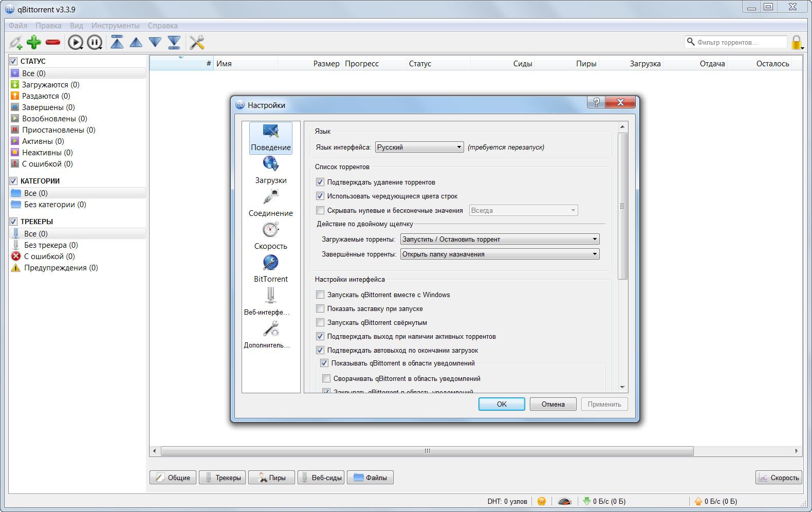812x512 pixels.
Task: Toggle Подтверждать выход при наличии активных торрентов
Action: click(320, 336)
